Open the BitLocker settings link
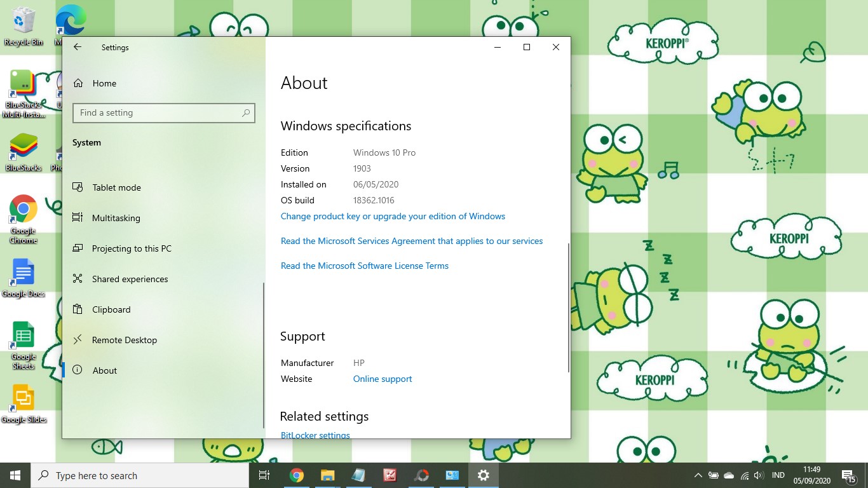This screenshot has width=868, height=488. [x=315, y=435]
